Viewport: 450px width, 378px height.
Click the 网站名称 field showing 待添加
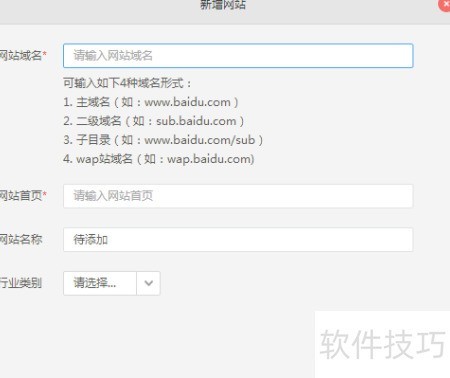point(238,240)
